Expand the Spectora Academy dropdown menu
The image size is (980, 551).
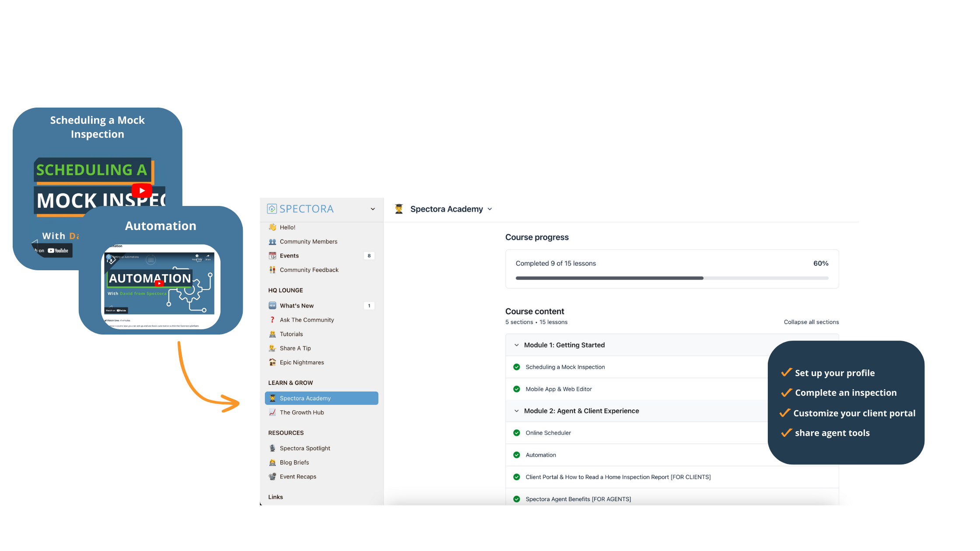[489, 209]
